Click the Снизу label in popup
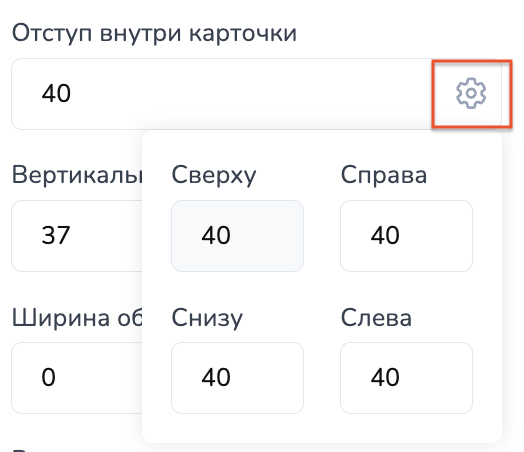 207,318
